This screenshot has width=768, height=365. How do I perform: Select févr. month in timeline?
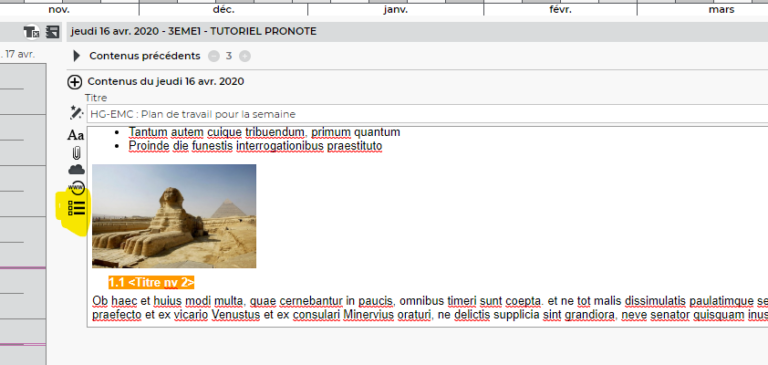[560, 9]
